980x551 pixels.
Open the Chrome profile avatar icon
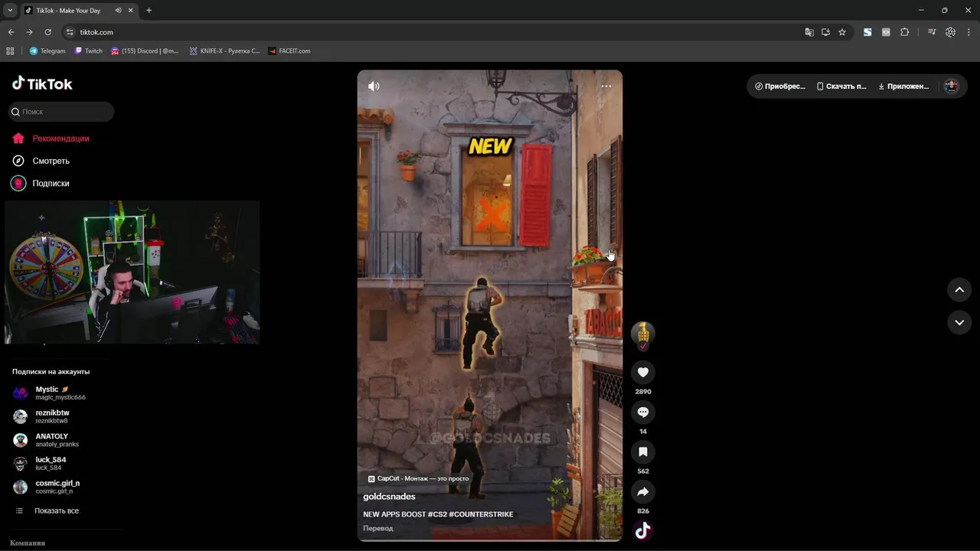(950, 32)
